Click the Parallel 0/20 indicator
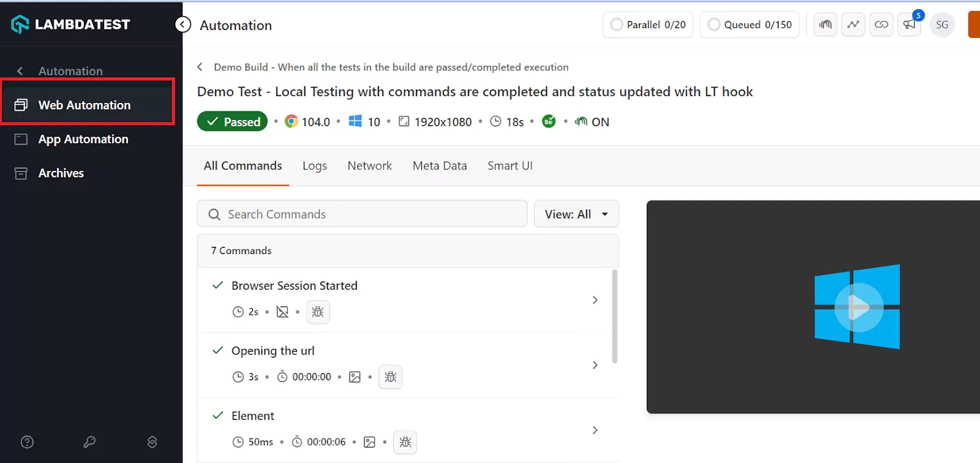Image resolution: width=980 pixels, height=463 pixels. (648, 24)
